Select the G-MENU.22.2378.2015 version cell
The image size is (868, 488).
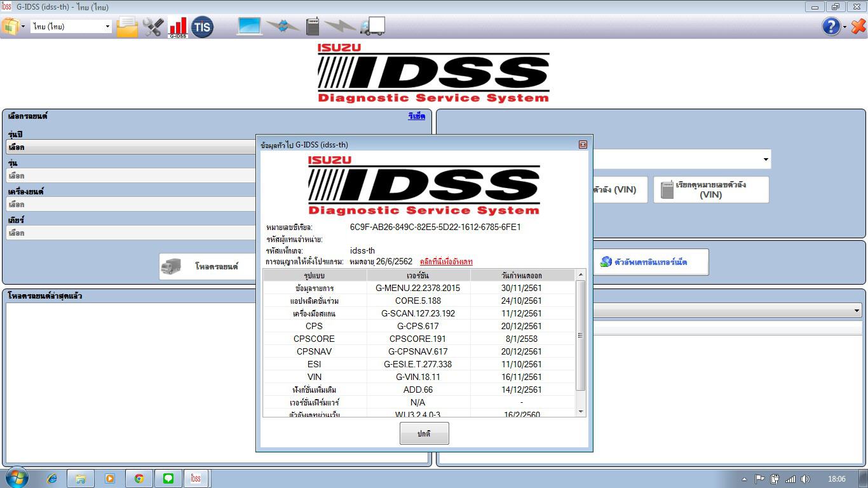click(418, 288)
